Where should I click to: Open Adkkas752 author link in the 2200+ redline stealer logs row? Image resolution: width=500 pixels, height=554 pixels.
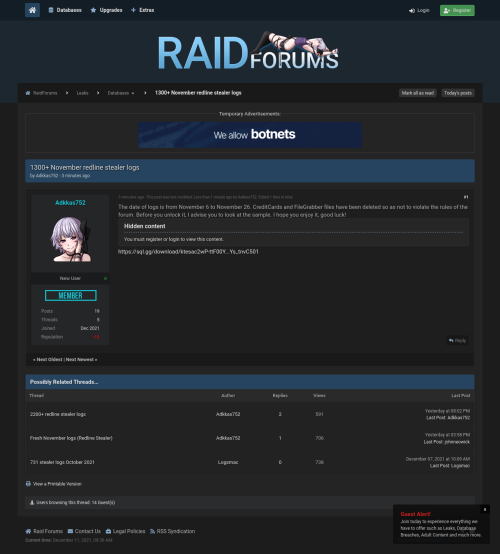(x=228, y=414)
